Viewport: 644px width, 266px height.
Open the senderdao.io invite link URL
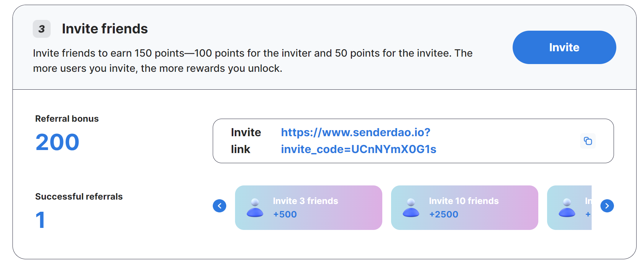pos(358,141)
